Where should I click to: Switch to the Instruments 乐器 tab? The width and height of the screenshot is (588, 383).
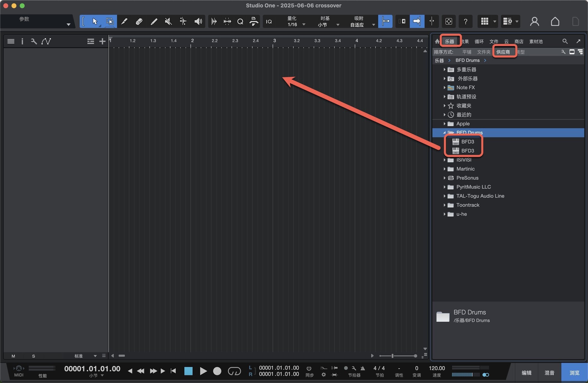449,41
